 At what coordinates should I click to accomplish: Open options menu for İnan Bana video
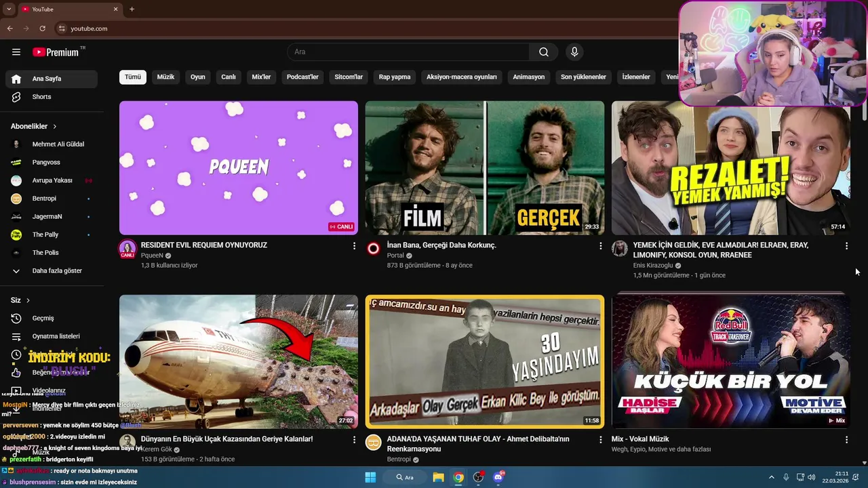(x=600, y=246)
